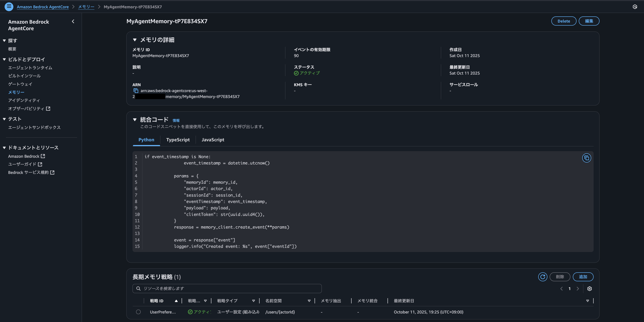Collapse the AgentCore sidebar with the chevron

pos(73,21)
